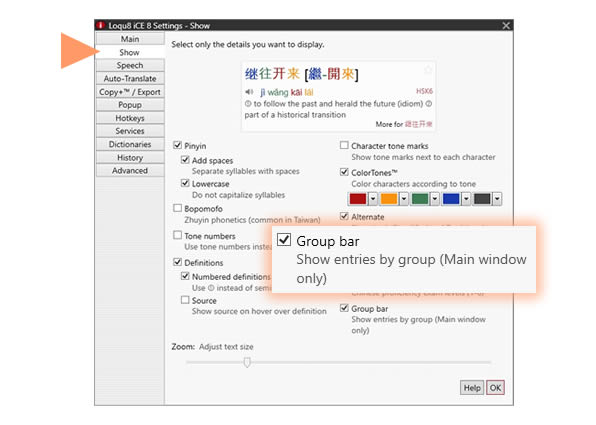The image size is (596, 425).
Task: Open dropdown beside blue tone color
Action: click(x=466, y=198)
